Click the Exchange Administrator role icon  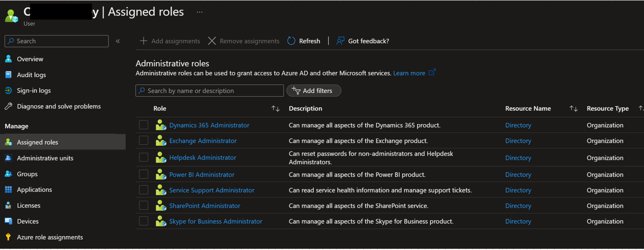coord(161,141)
